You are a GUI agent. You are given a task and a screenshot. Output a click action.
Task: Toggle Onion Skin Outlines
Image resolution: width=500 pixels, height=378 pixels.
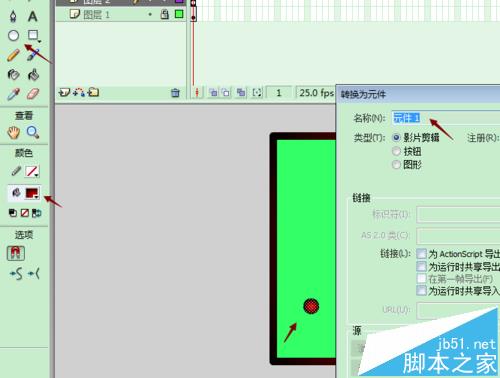click(226, 93)
